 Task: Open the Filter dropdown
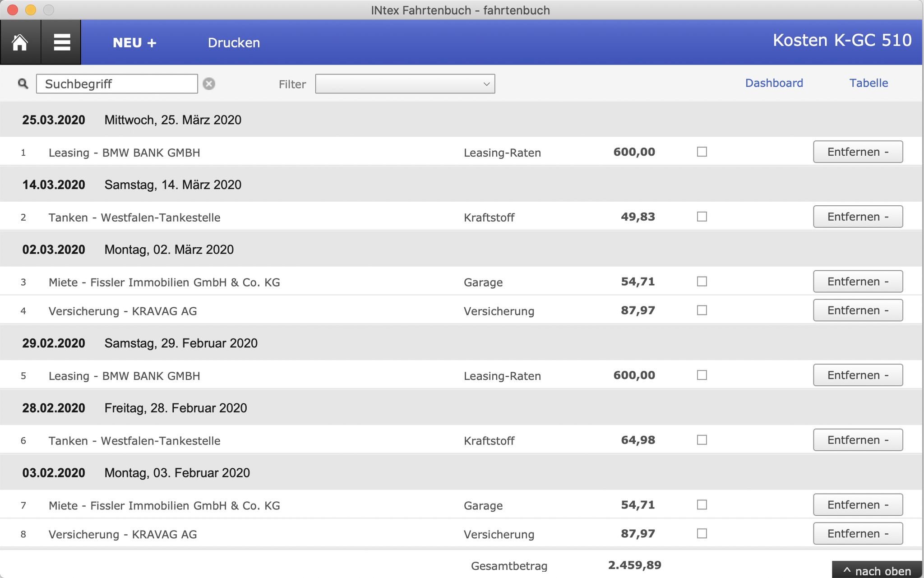tap(405, 84)
